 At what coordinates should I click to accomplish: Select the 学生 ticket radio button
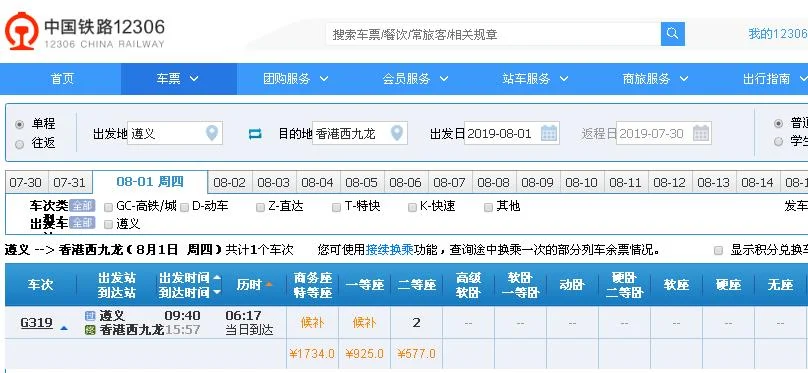pyautogui.click(x=779, y=142)
